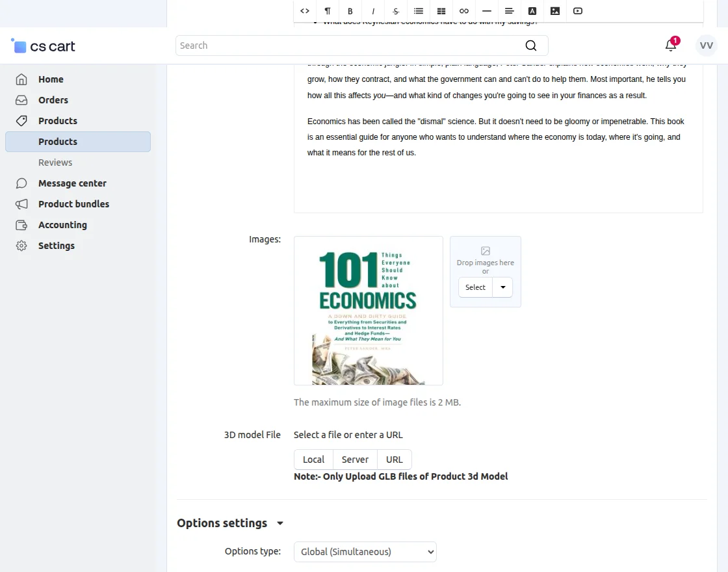Click the Search input field
The image size is (728, 572).
click(348, 45)
